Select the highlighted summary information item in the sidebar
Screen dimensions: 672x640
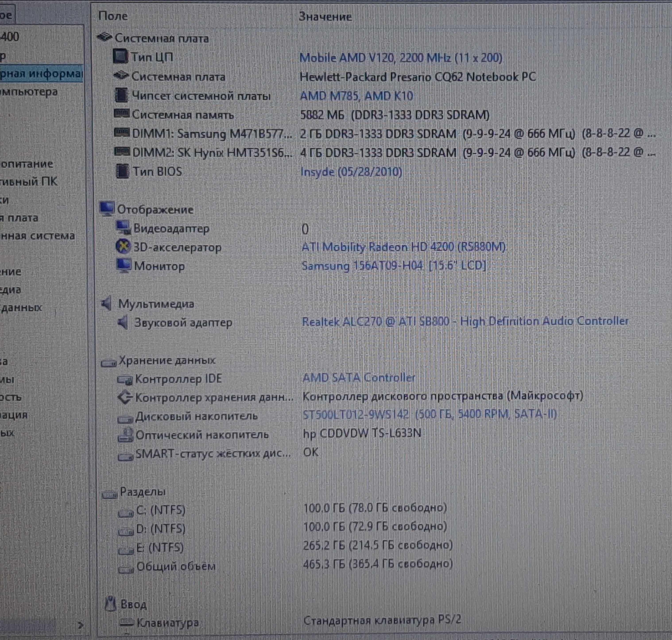click(x=41, y=74)
